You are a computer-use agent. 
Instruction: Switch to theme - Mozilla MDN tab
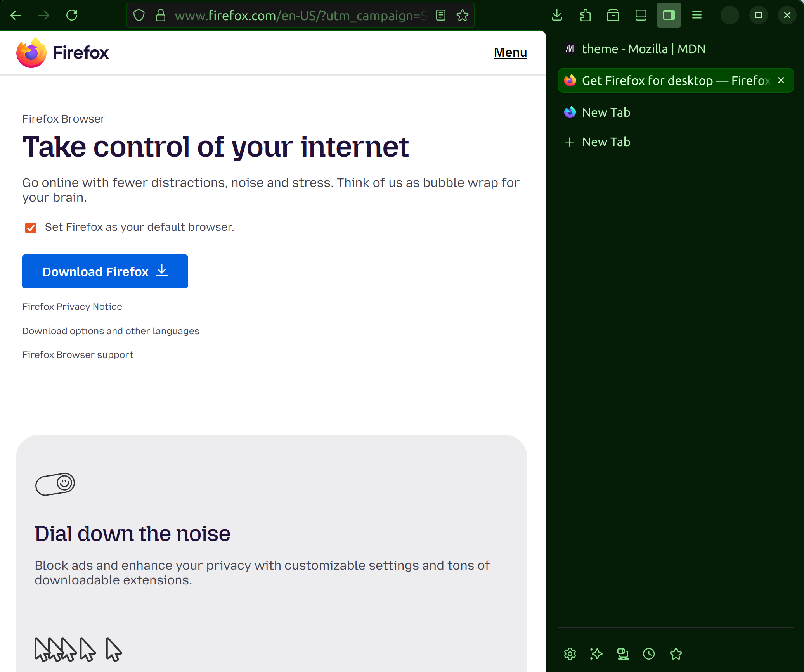[643, 49]
